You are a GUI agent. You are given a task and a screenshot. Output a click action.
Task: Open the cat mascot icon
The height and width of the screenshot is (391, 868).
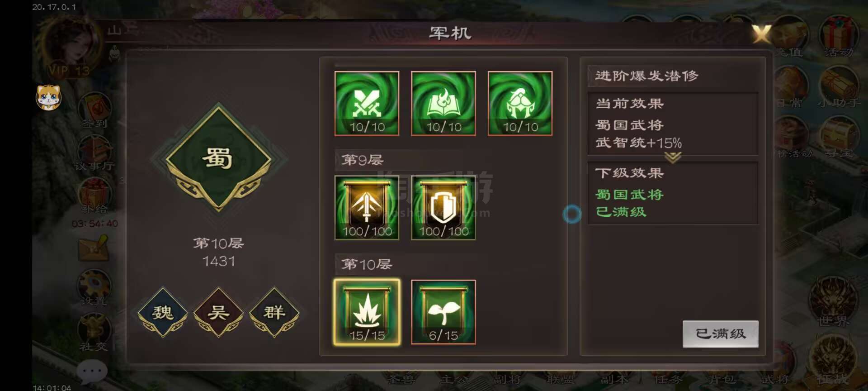[x=48, y=97]
